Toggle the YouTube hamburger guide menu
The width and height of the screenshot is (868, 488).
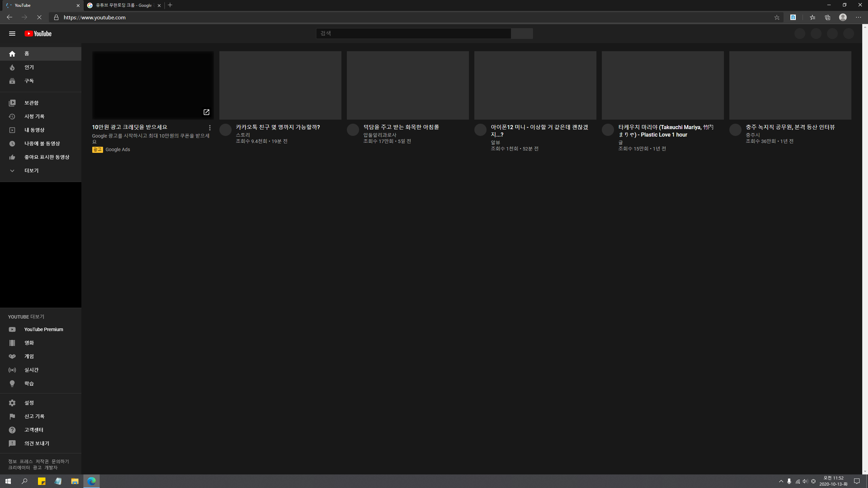click(12, 34)
